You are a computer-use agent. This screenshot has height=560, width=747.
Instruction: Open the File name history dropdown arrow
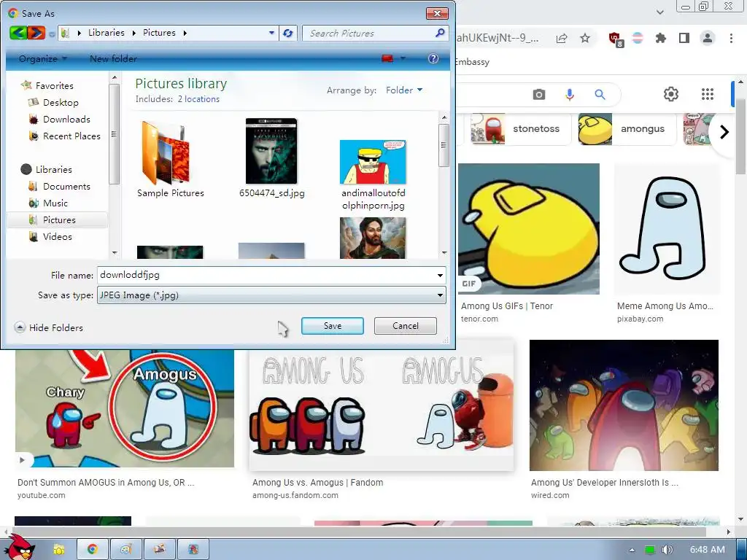pos(440,275)
